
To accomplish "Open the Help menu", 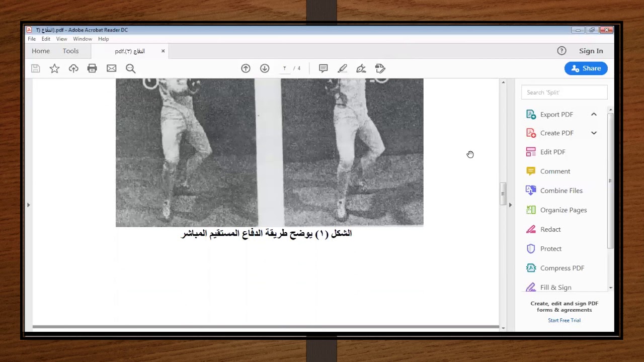I will (x=103, y=39).
